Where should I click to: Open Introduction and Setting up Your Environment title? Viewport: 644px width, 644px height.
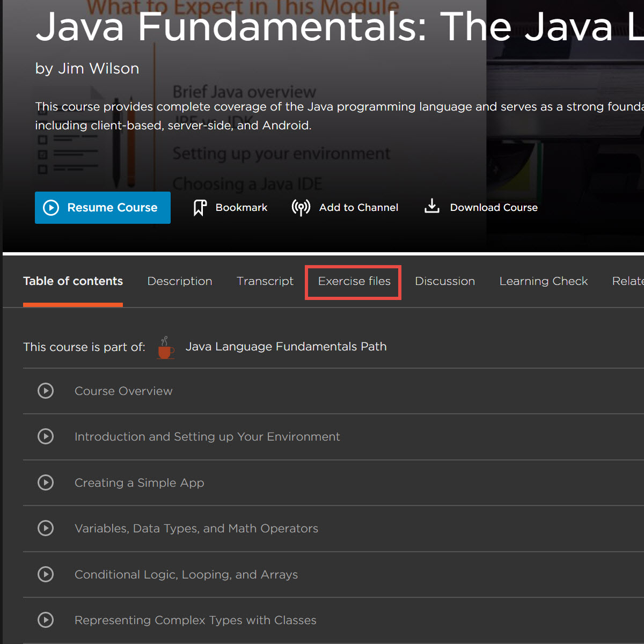pos(207,437)
